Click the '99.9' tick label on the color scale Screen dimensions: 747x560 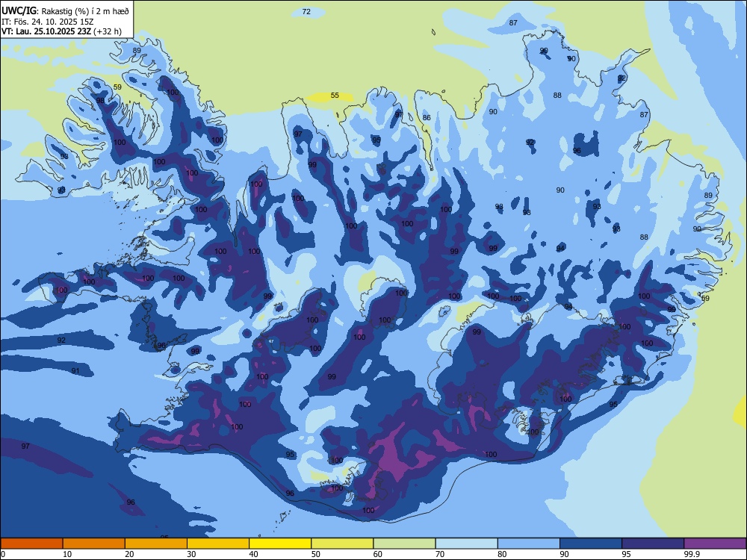coord(692,554)
